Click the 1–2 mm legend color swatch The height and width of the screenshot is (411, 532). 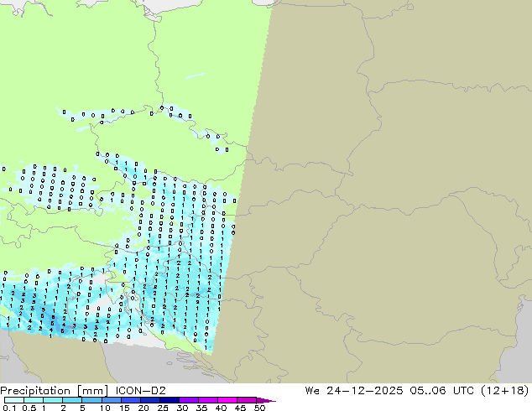53,400
